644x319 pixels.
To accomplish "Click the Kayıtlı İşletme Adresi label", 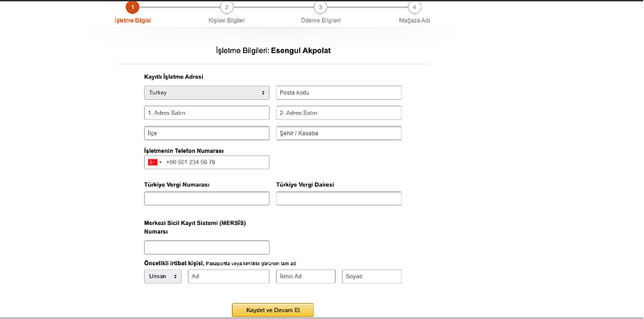I will [x=174, y=77].
